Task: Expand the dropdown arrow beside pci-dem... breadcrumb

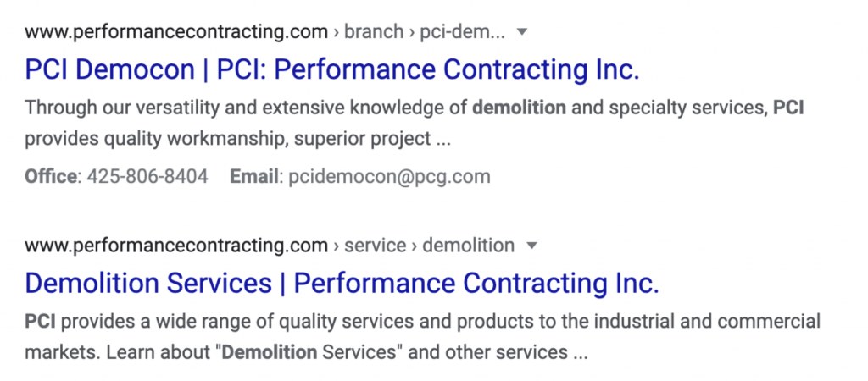Action: tap(521, 32)
